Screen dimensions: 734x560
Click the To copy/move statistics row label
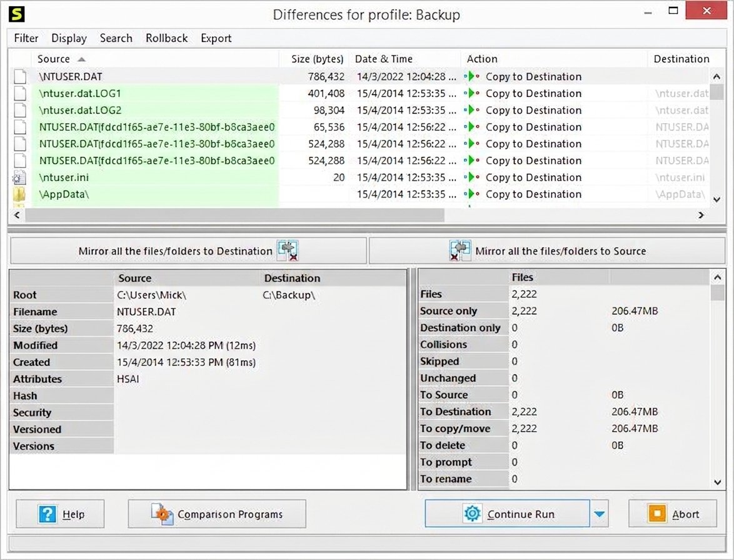455,429
